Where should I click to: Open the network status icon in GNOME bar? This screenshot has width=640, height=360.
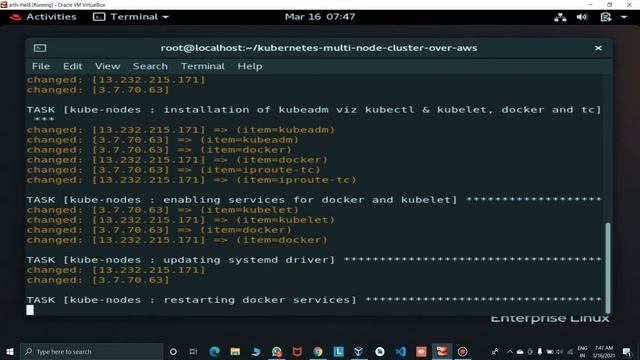(x=560, y=17)
